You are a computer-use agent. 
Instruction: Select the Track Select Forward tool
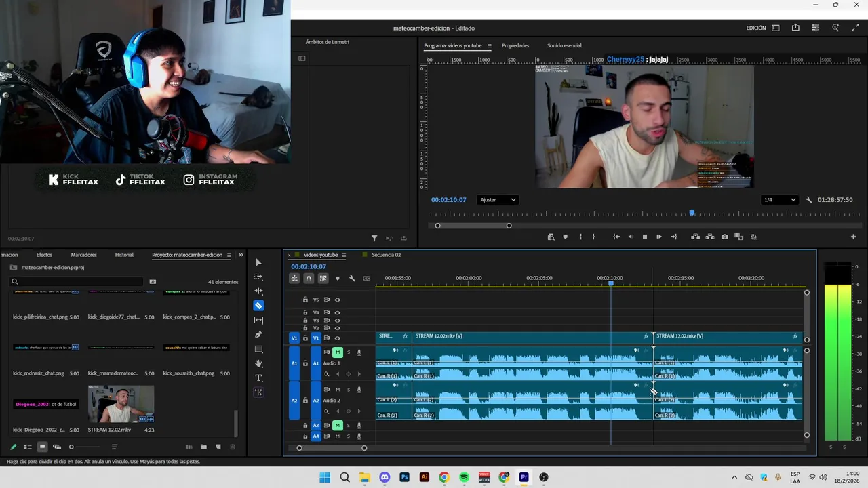[258, 277]
